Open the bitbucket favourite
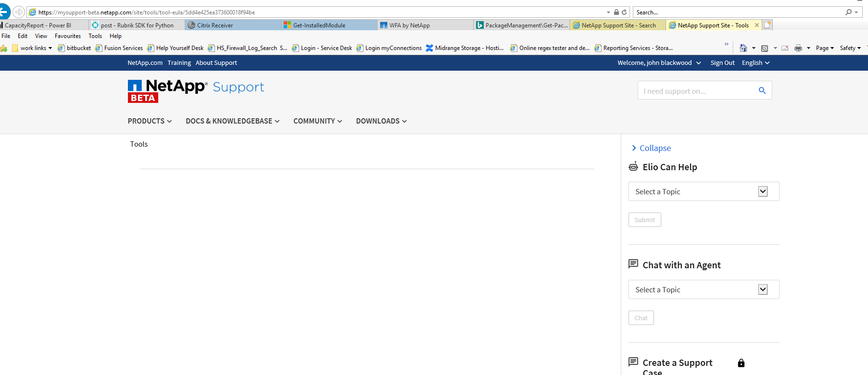Screen dimensions: 868x375 pyautogui.click(x=74, y=48)
